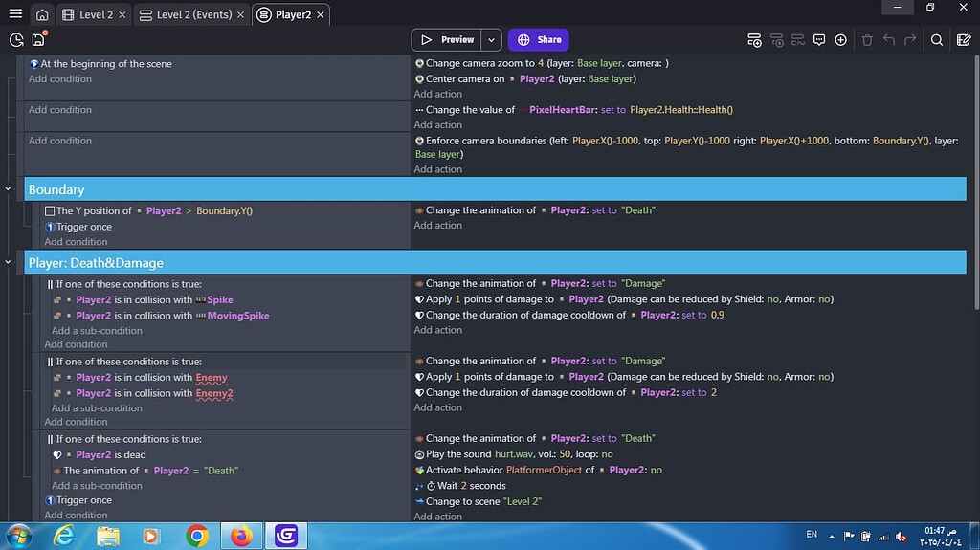Collapse the Player: Death&Damage group
Screen dimensions: 980x550
pyautogui.click(x=9, y=262)
